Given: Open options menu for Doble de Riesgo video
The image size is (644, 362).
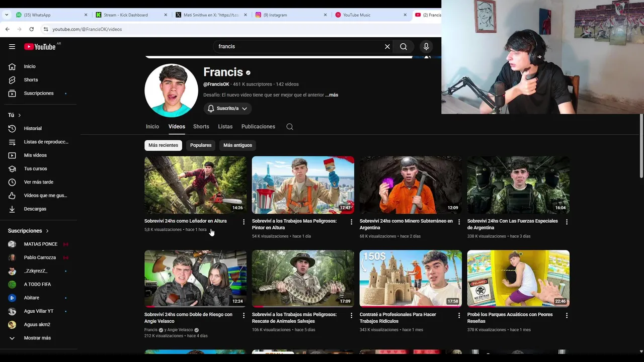Looking at the screenshot, I should tap(244, 315).
